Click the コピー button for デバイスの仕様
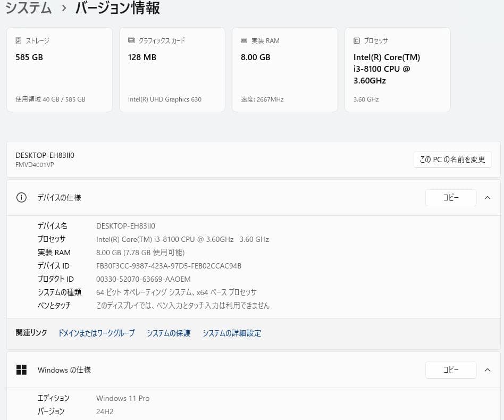504x420 pixels. pyautogui.click(x=451, y=197)
